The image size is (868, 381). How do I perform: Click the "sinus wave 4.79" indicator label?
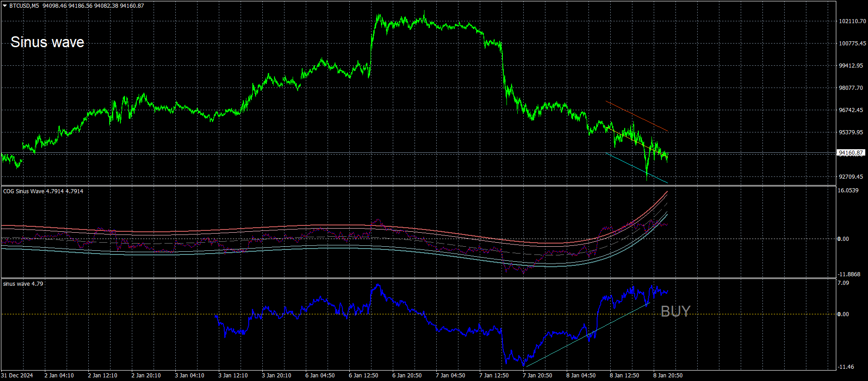click(23, 284)
